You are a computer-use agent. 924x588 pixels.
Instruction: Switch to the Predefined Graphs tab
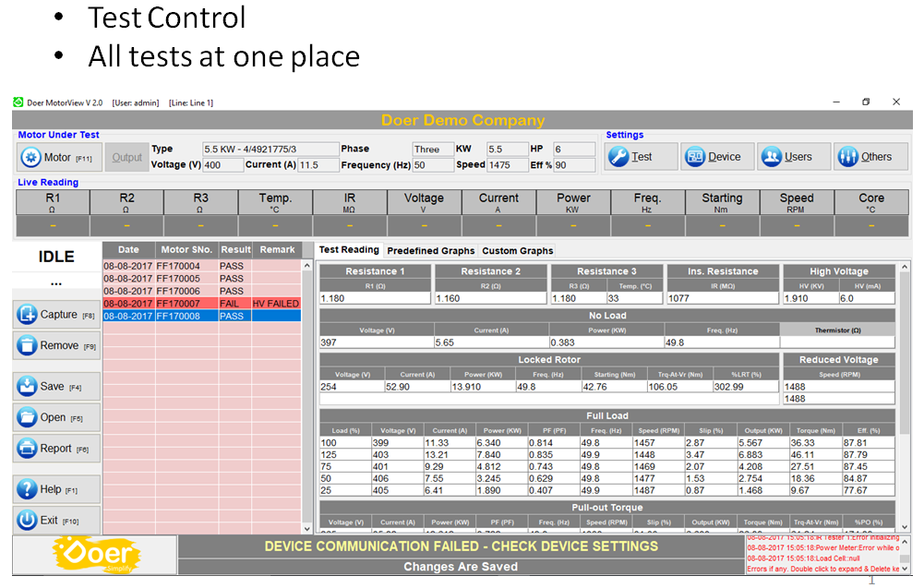point(430,251)
